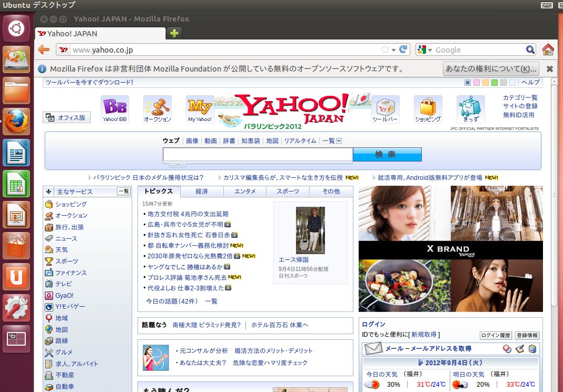Expand the search engine selector dropdown
The image size is (563, 392).
click(424, 50)
